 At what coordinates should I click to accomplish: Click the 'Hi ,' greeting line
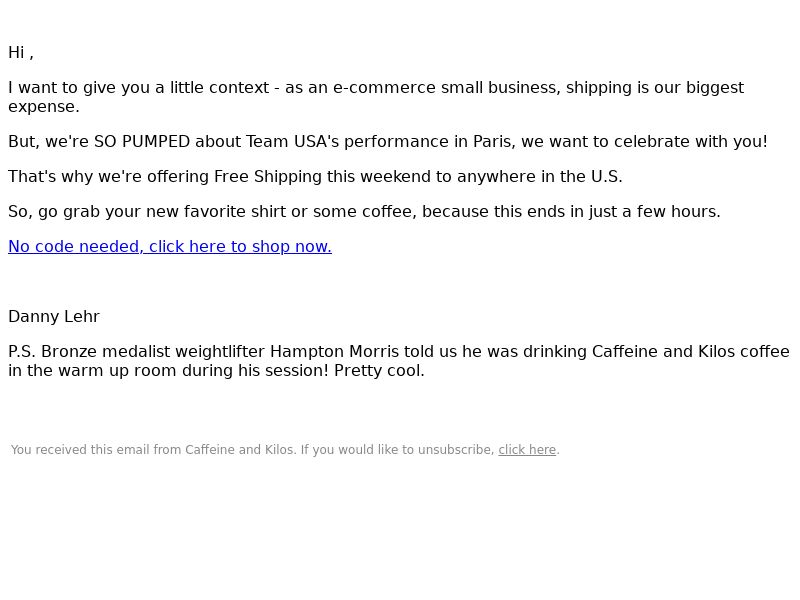(21, 53)
